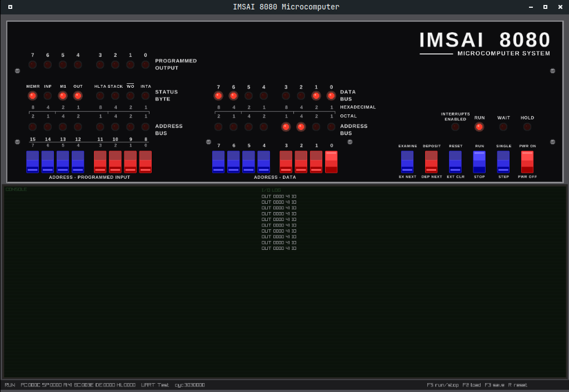This screenshot has height=392, width=569.
Task: Click the HOLD indicator LED
Action: [x=527, y=127]
